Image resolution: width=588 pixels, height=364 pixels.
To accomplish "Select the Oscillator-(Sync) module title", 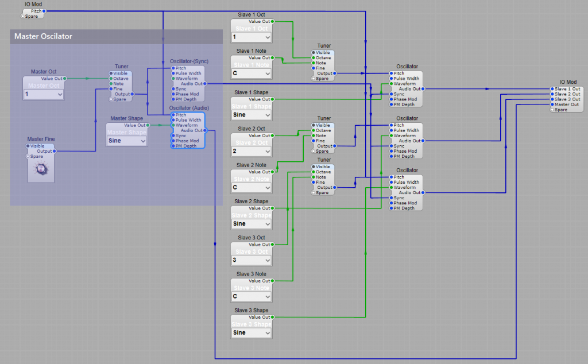I will [x=188, y=61].
